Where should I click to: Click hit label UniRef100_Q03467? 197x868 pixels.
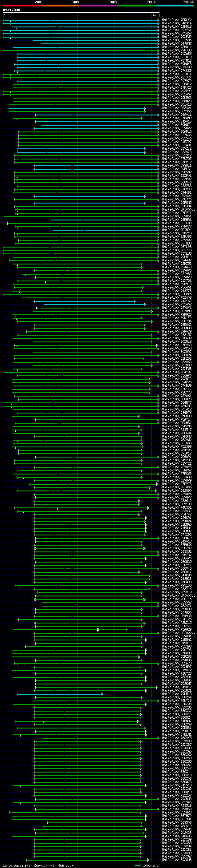point(177,33)
